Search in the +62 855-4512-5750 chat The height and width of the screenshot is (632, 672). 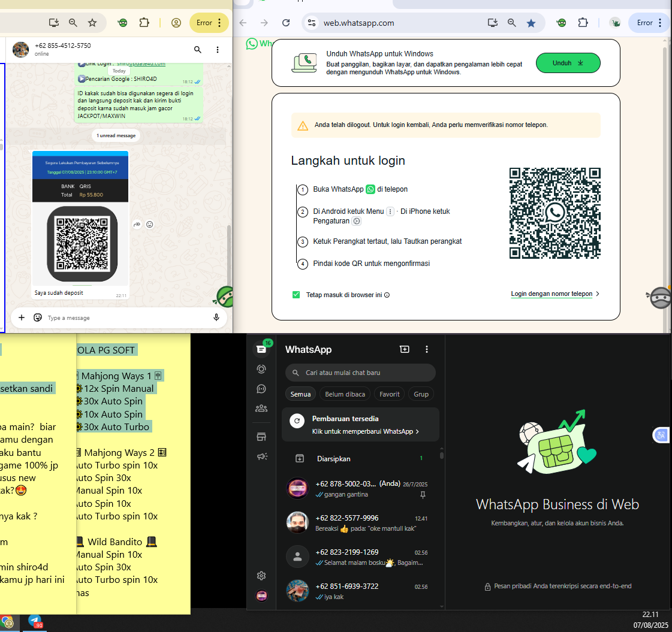[198, 50]
